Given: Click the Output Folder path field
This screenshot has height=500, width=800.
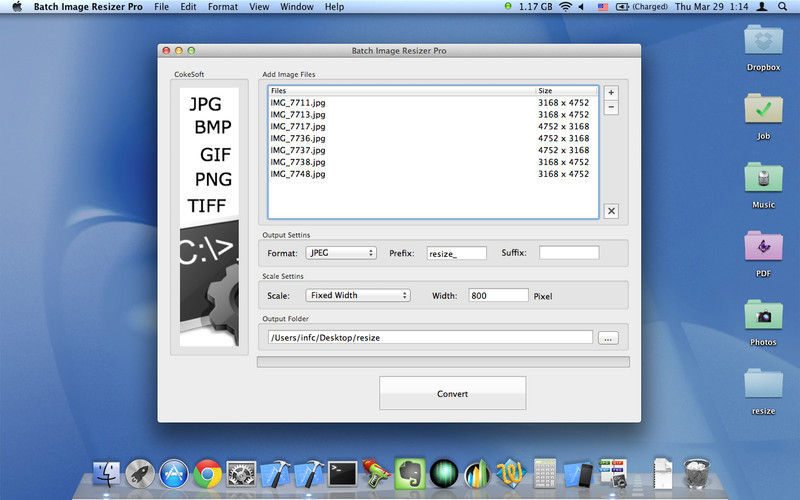Looking at the screenshot, I should point(430,337).
